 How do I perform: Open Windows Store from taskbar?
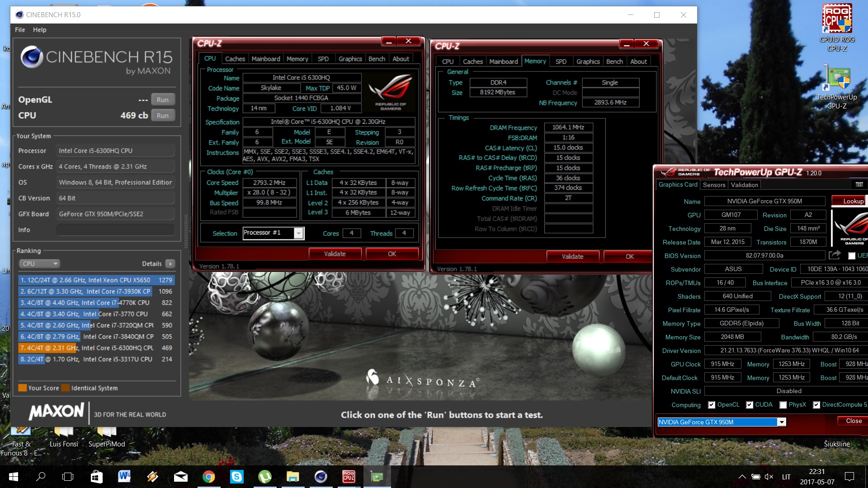pyautogui.click(x=96, y=477)
